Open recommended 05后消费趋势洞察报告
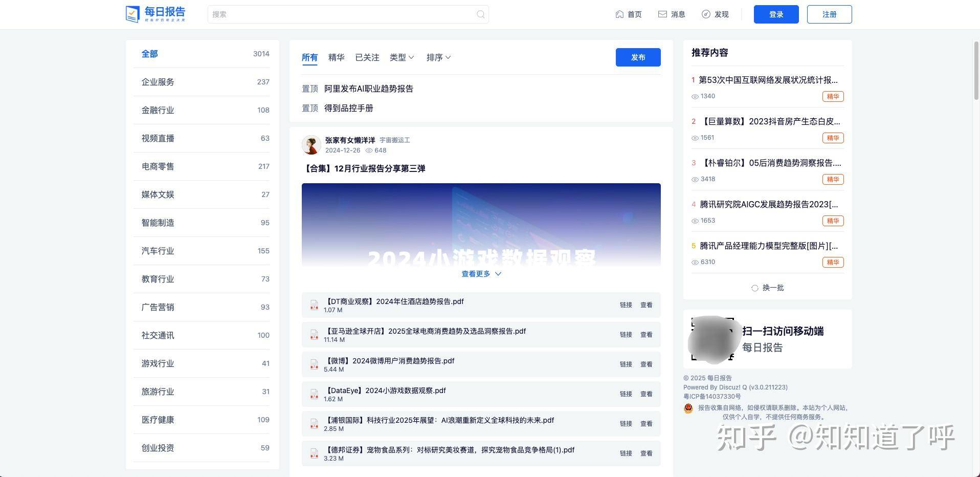This screenshot has height=477, width=980. tap(770, 163)
